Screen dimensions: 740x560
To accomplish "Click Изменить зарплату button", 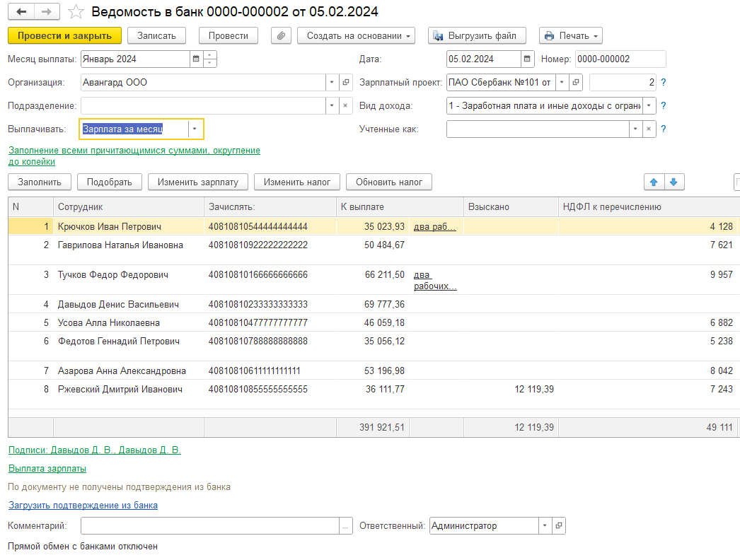I will pos(198,182).
